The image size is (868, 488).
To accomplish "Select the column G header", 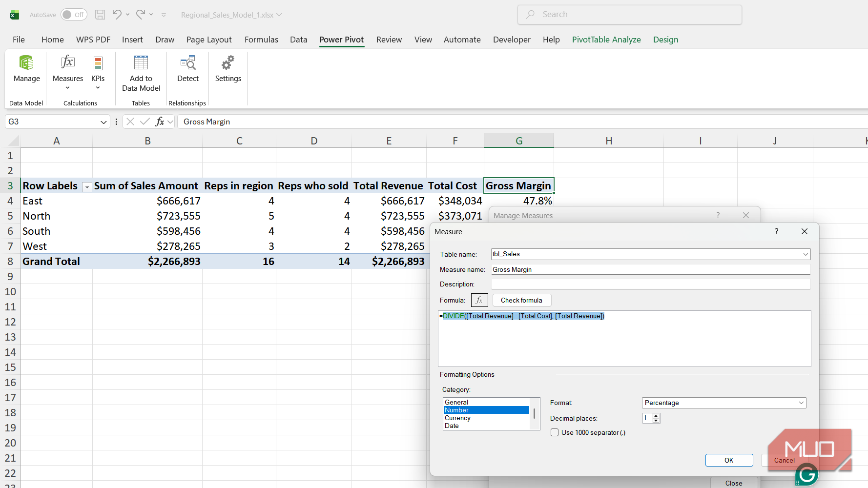I will [519, 141].
